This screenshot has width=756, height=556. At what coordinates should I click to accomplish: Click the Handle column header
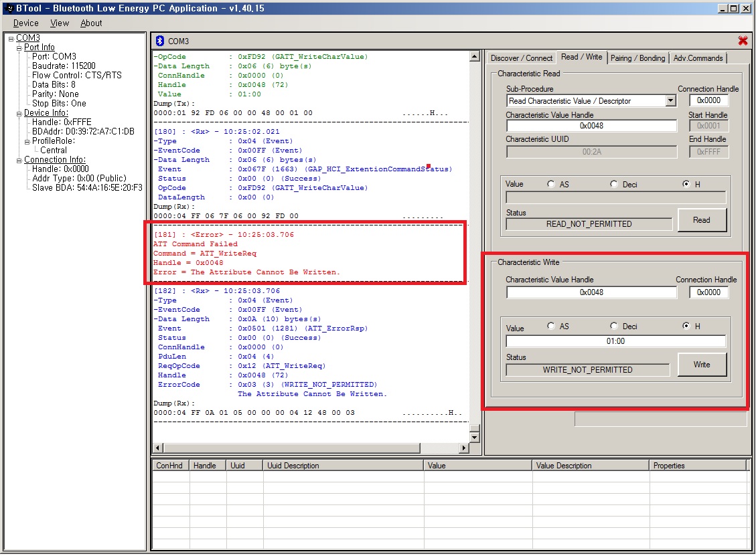pos(208,466)
